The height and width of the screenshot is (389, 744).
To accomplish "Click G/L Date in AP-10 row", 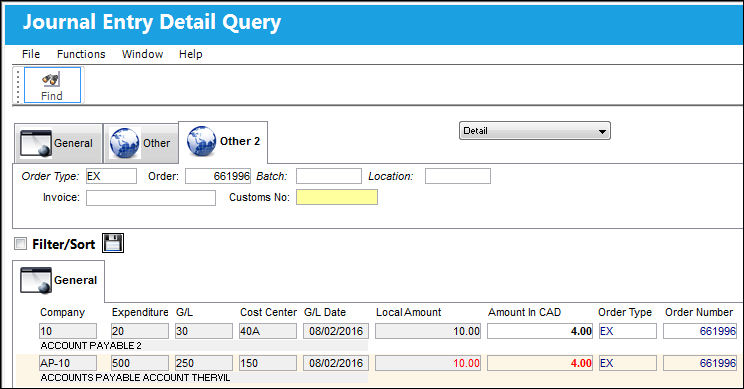I will click(336, 363).
